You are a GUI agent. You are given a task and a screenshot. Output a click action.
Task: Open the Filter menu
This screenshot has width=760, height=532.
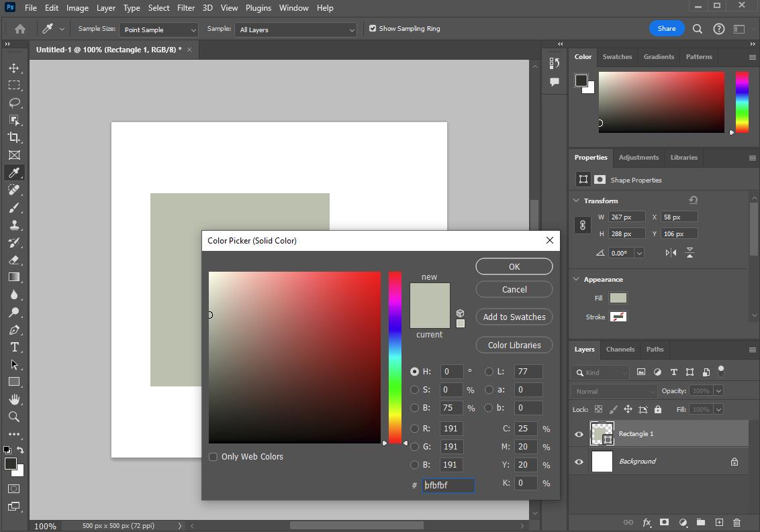186,7
